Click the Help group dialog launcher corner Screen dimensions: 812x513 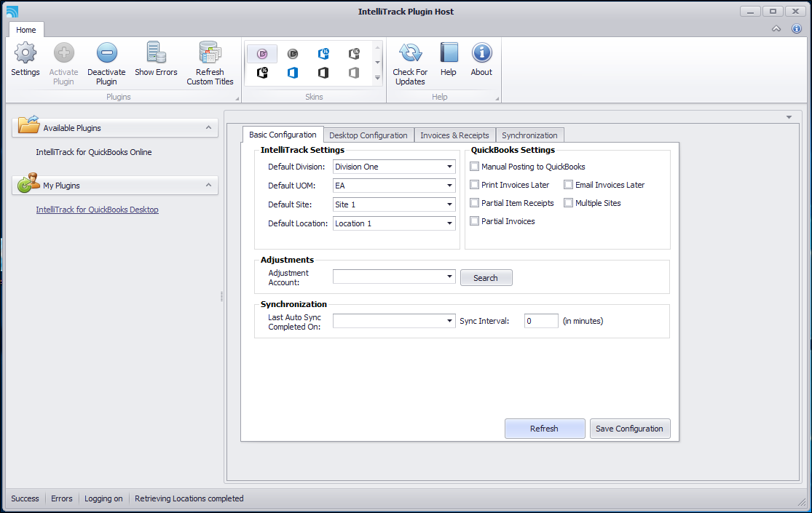pyautogui.click(x=497, y=98)
